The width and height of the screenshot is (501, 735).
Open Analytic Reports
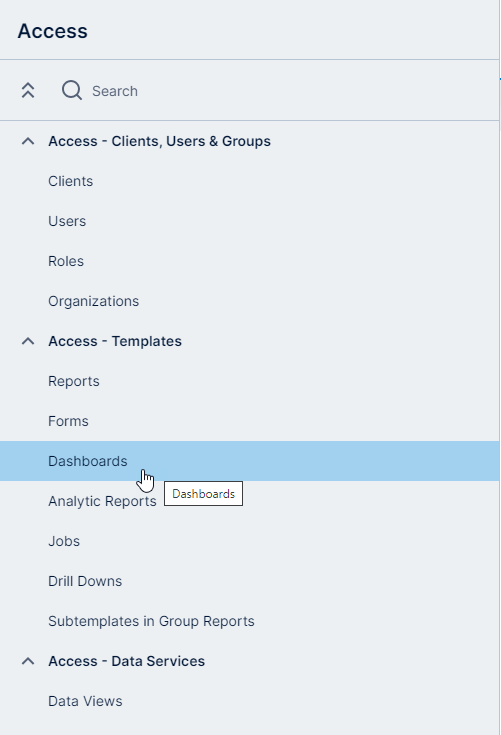(x=102, y=502)
